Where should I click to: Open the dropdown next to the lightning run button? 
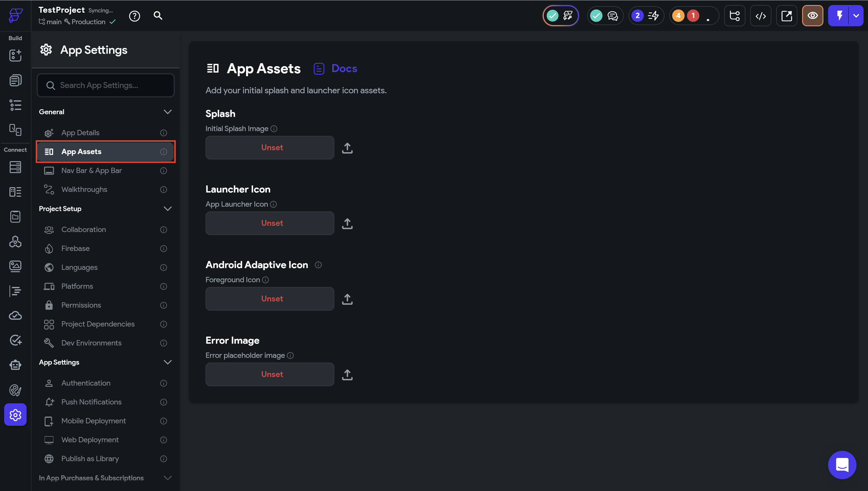(x=856, y=16)
